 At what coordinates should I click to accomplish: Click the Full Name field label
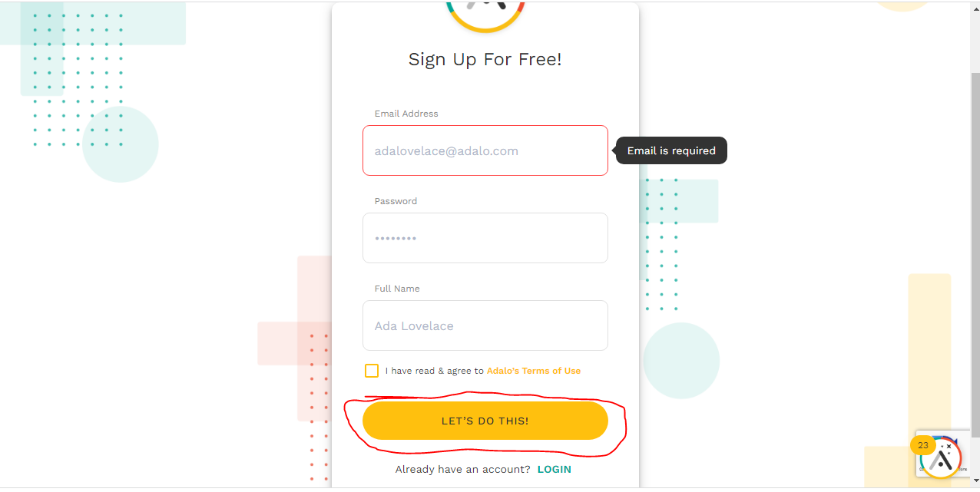pos(397,289)
